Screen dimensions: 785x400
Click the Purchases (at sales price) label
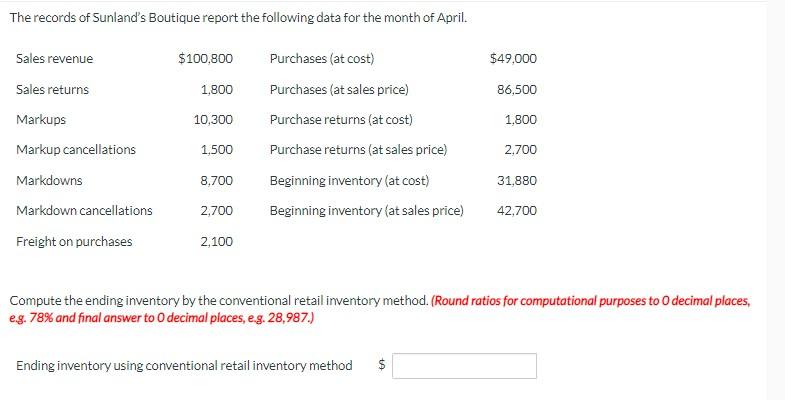tap(339, 90)
